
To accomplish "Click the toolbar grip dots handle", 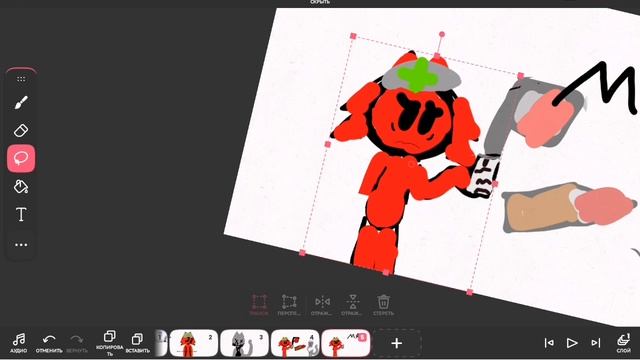I will tap(21, 79).
